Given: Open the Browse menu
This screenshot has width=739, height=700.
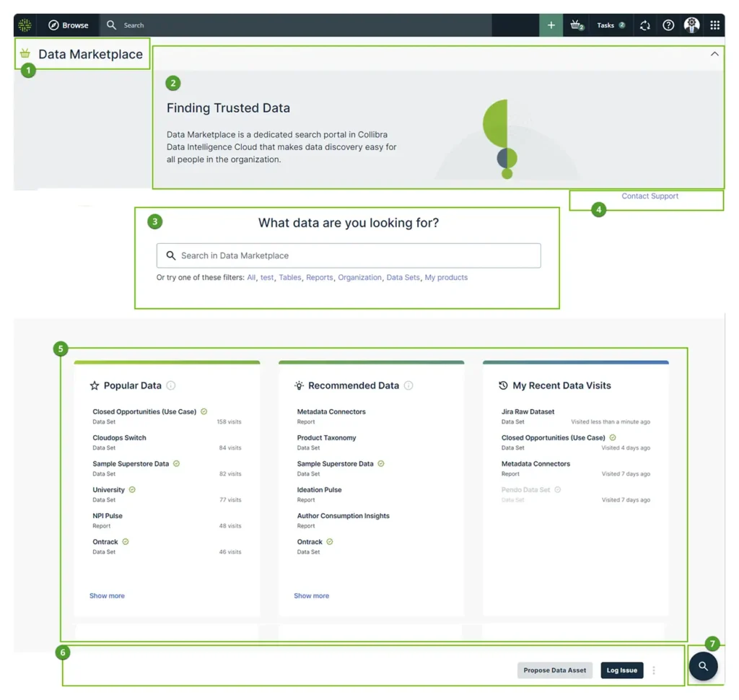Looking at the screenshot, I should click(69, 25).
